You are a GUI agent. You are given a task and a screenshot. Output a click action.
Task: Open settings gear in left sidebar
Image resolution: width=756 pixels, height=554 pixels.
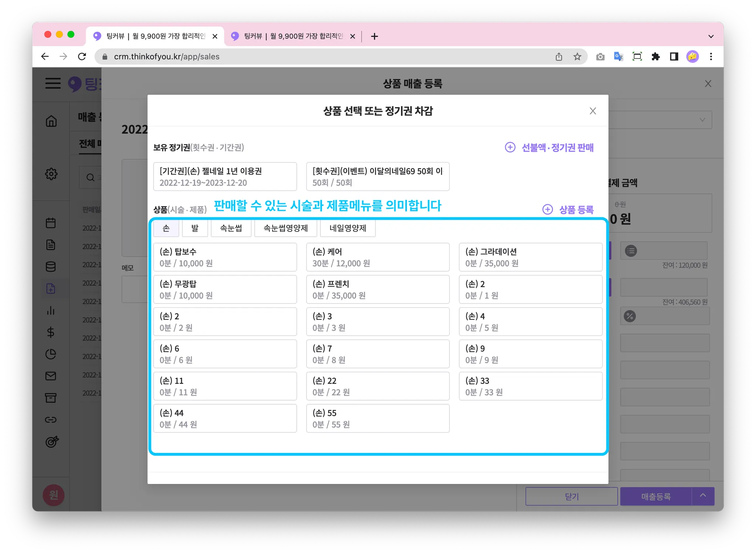pos(51,174)
